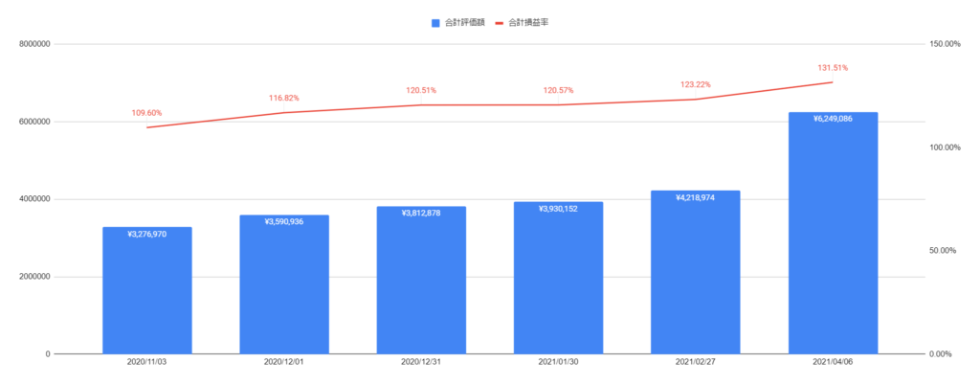Viewport: 980px width, 385px height.
Task: Click the 2020/12/01 date axis label
Action: point(284,362)
